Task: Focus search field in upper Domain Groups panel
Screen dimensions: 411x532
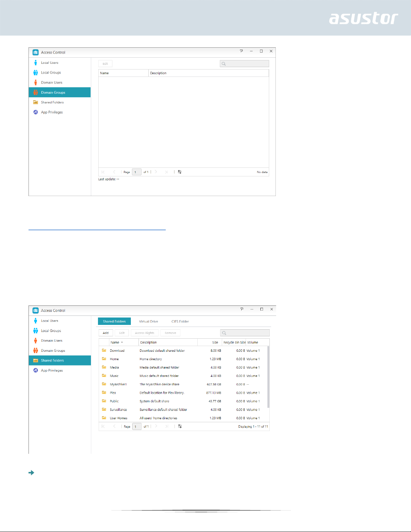Action: [x=244, y=64]
